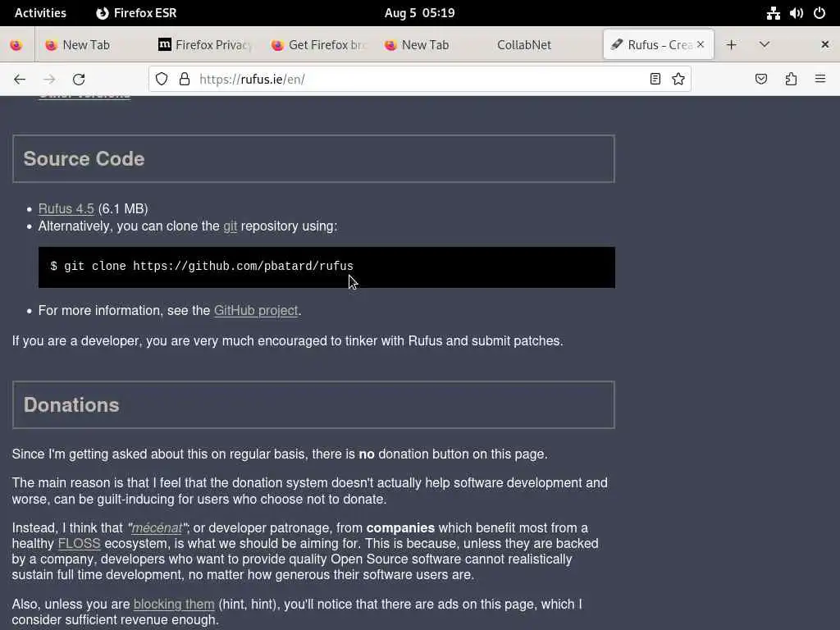The width and height of the screenshot is (840, 630).
Task: Open the GitHub project link
Action: (256, 311)
